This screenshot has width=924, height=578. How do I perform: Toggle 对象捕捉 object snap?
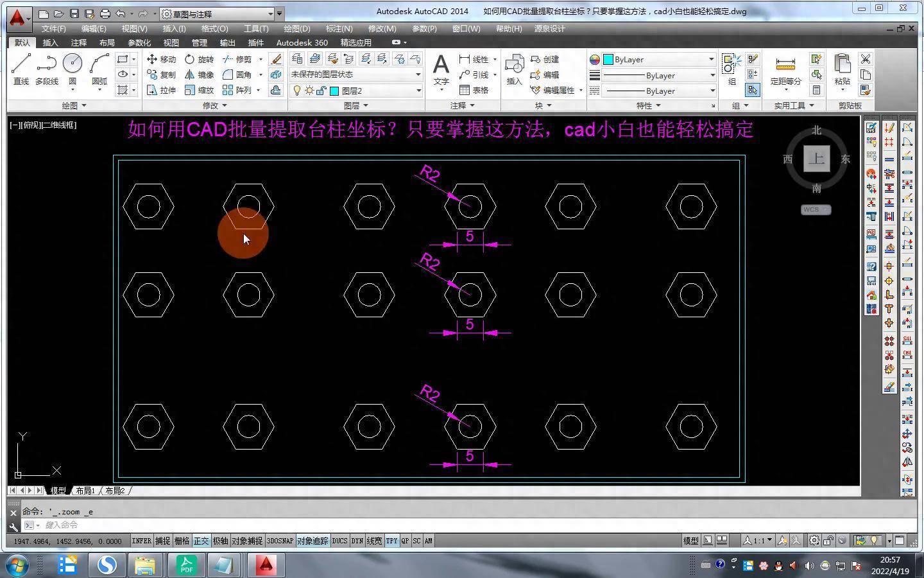(x=247, y=541)
